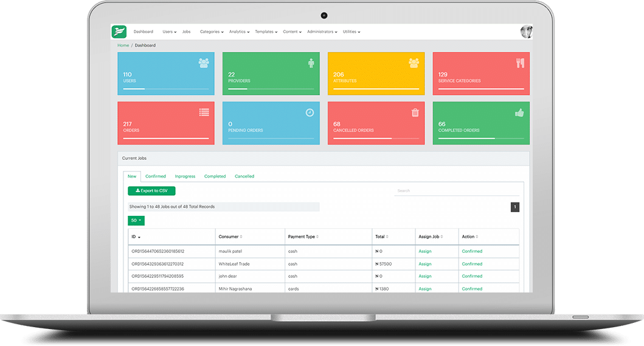
Task: Sort table by Consumer column
Action: pos(250,237)
